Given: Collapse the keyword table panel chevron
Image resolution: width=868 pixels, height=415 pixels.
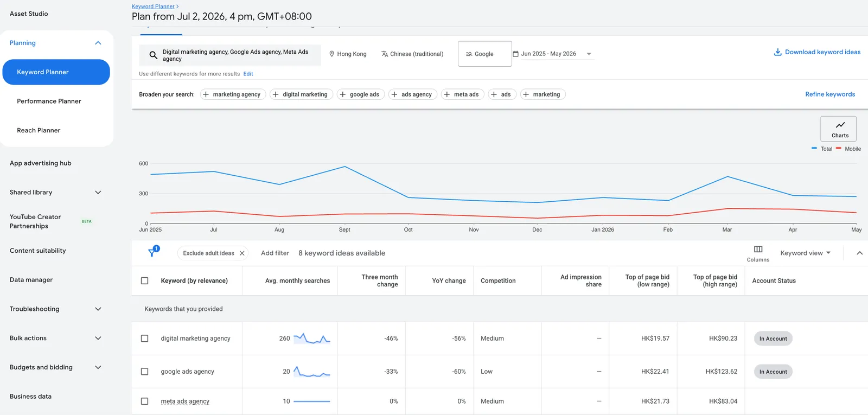Looking at the screenshot, I should tap(859, 253).
